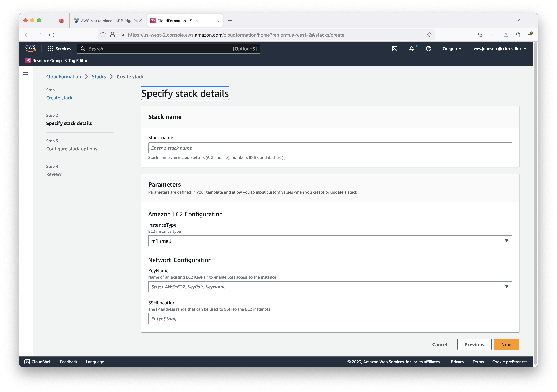Select the CloudFormation - Stack tab
This screenshot has height=392, width=557.
click(185, 21)
